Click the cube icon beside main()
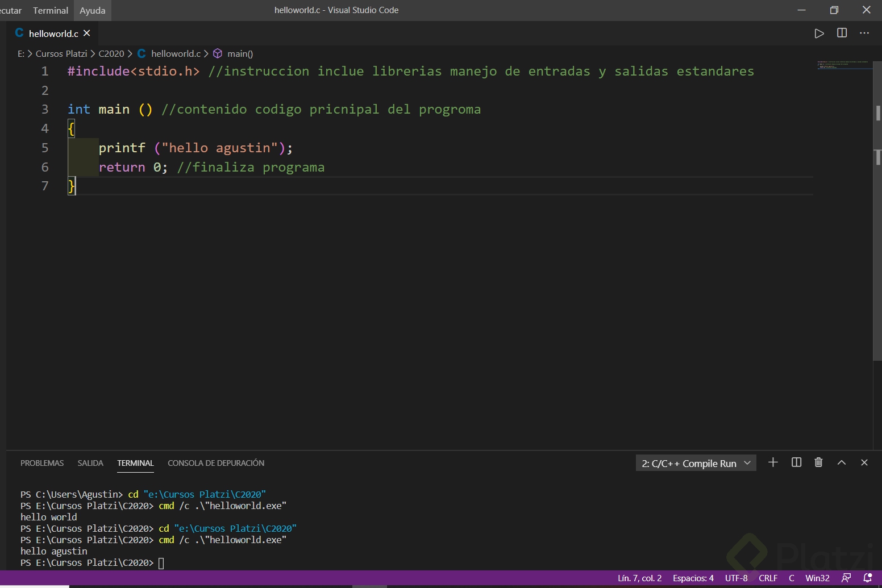The image size is (882, 588). pyautogui.click(x=218, y=53)
